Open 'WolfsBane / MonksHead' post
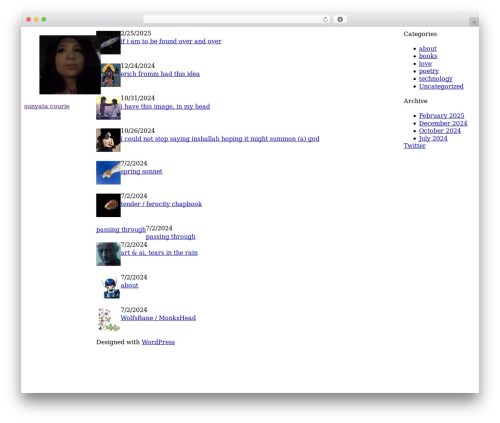 pyautogui.click(x=158, y=318)
